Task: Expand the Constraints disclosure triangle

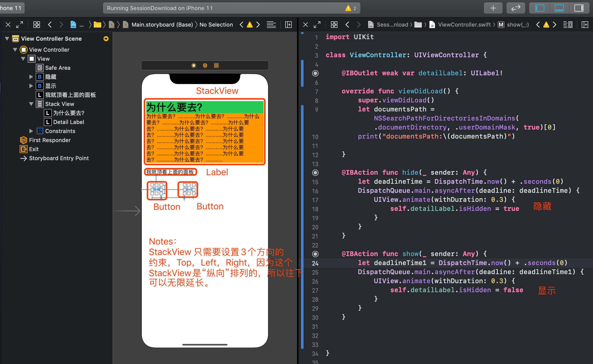Action: click(31, 131)
